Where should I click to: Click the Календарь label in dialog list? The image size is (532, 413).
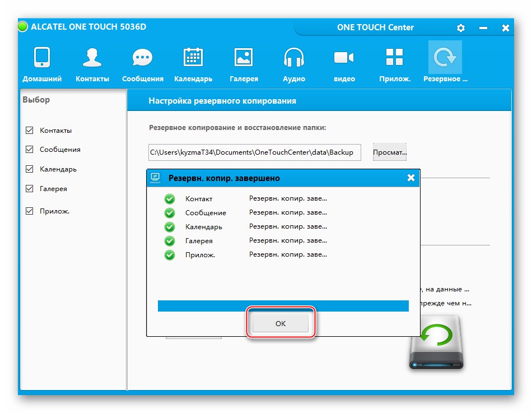coord(204,227)
